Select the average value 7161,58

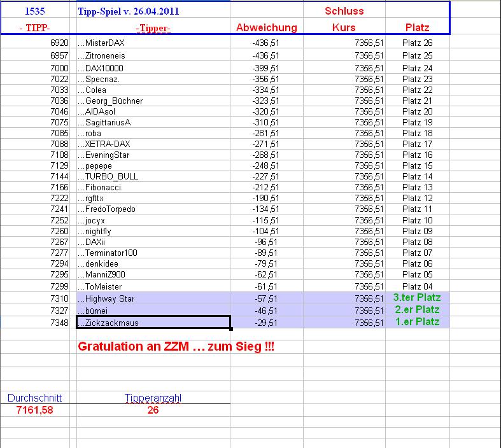[x=34, y=410]
